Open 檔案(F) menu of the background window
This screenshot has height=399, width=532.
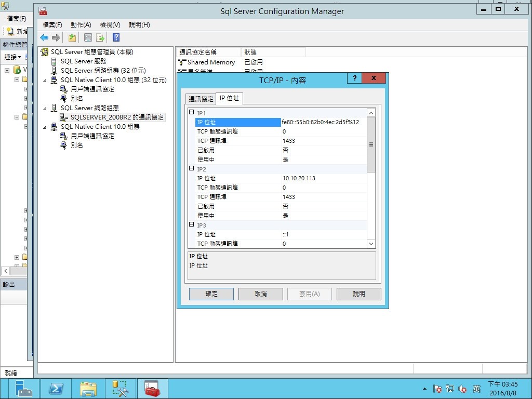click(16, 18)
